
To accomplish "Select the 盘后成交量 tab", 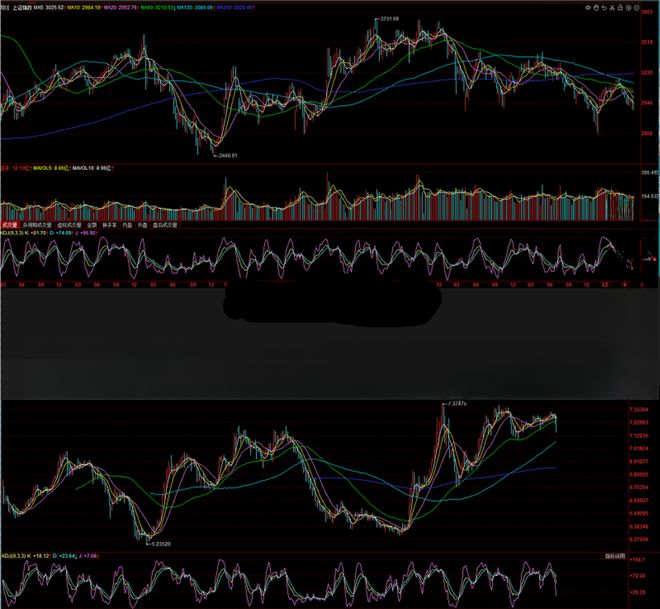I will tap(165, 225).
